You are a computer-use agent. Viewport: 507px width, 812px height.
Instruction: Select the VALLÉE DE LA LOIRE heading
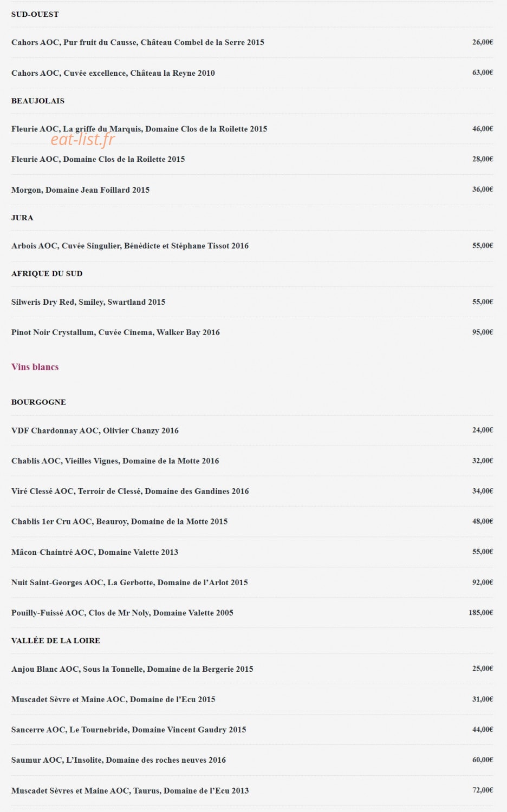pos(56,640)
